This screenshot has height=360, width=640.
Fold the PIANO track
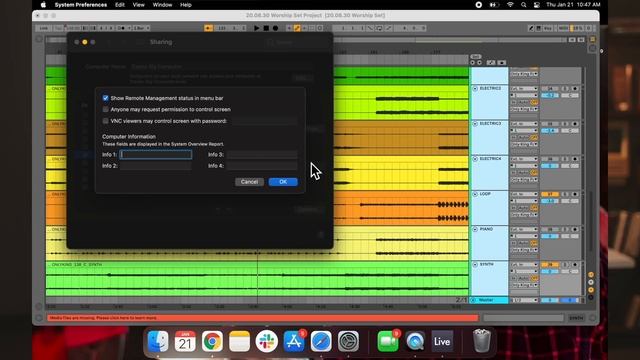(x=475, y=229)
